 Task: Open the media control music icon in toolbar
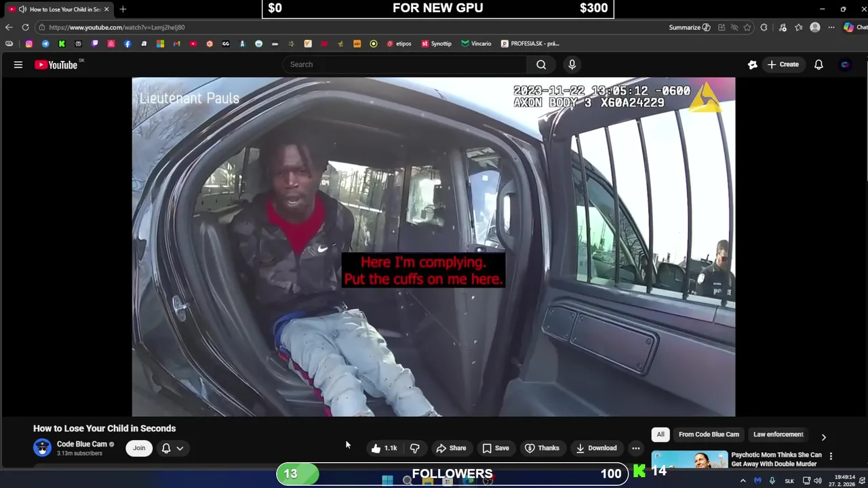point(783,27)
